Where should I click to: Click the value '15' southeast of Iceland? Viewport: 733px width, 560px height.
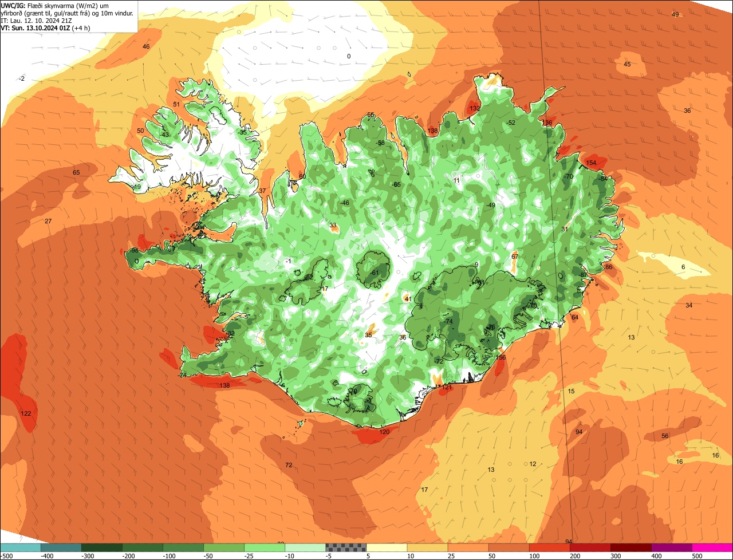tap(571, 391)
